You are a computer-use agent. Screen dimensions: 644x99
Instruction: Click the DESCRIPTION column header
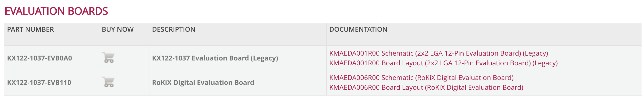(174, 30)
